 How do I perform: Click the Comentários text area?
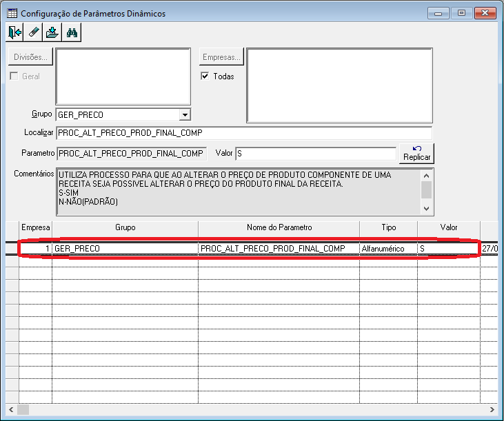coord(239,192)
